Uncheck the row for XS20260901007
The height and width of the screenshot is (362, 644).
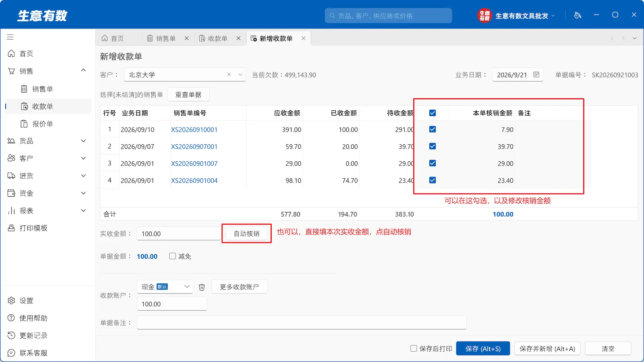pos(433,163)
